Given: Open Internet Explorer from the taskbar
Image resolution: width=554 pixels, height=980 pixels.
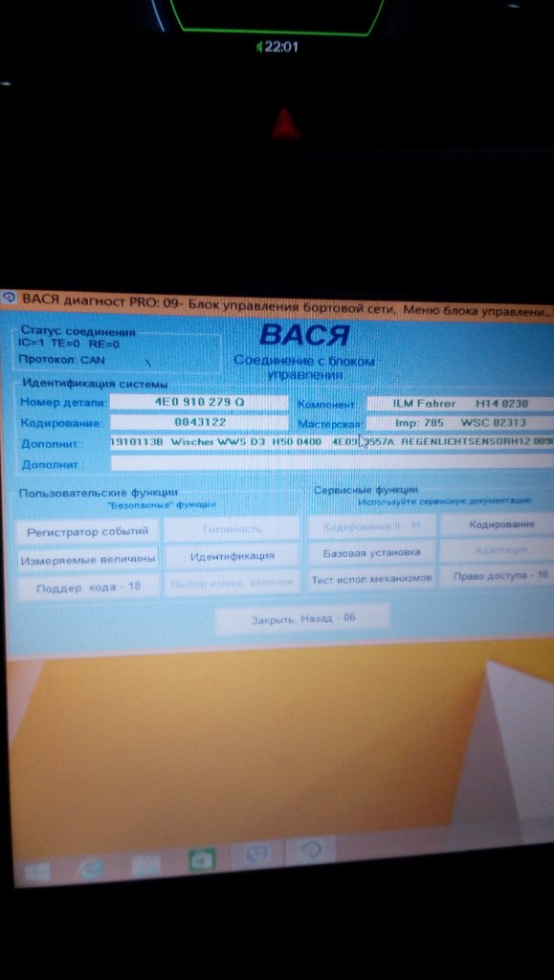Looking at the screenshot, I should (91, 868).
